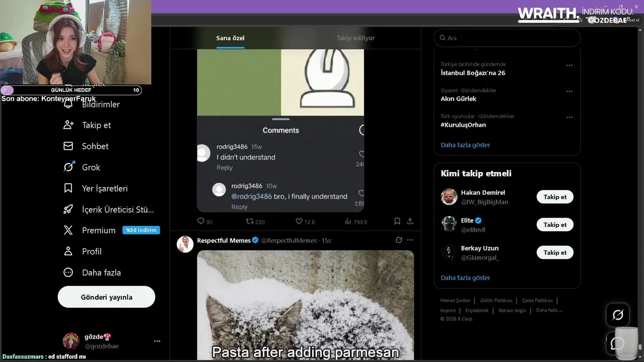
Task: Open Sohbet menu label
Action: pyautogui.click(x=95, y=146)
